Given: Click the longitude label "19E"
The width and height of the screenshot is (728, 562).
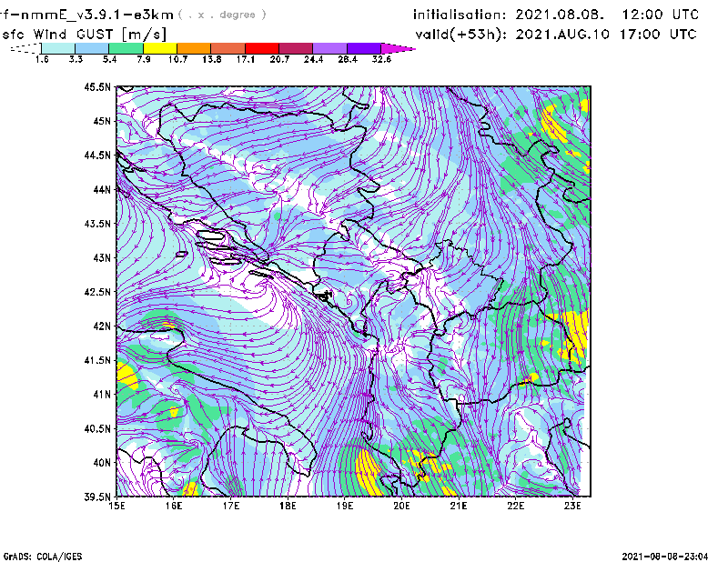Looking at the screenshot, I should pos(345,506).
